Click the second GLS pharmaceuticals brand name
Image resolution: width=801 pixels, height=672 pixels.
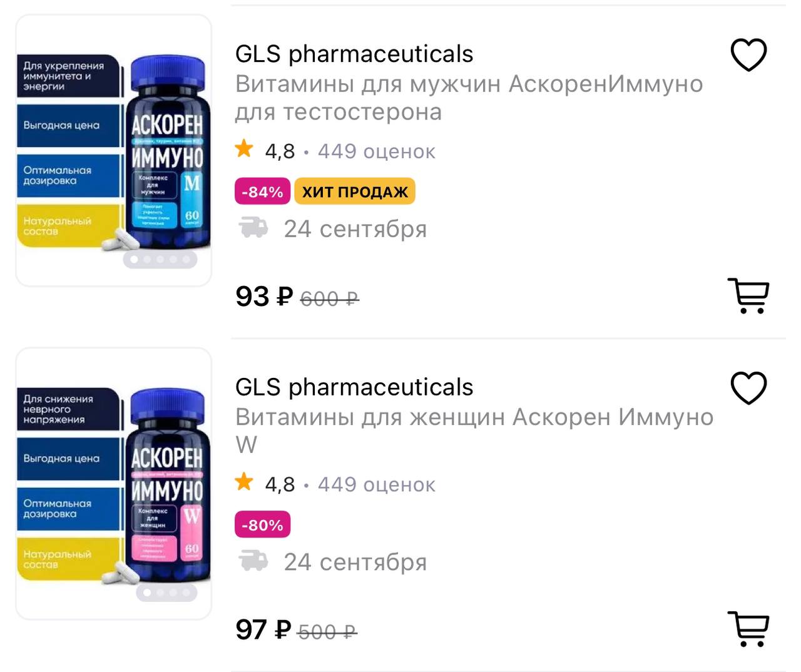[354, 387]
